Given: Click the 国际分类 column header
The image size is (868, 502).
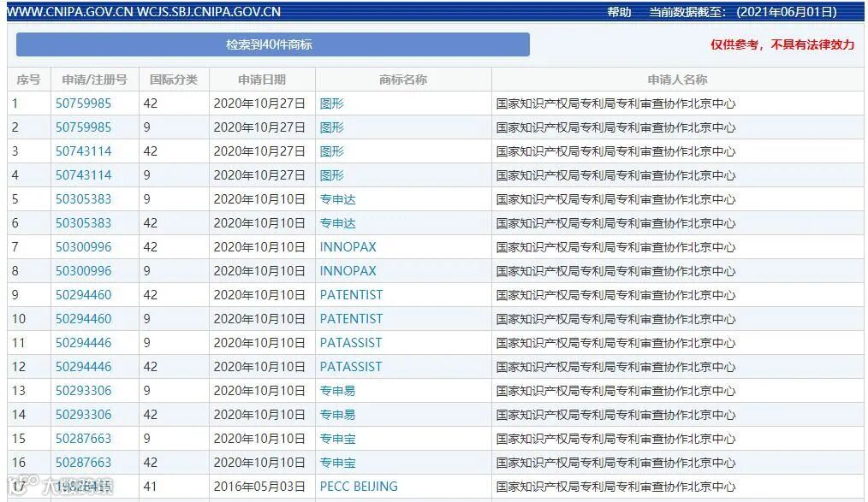Looking at the screenshot, I should coord(173,80).
